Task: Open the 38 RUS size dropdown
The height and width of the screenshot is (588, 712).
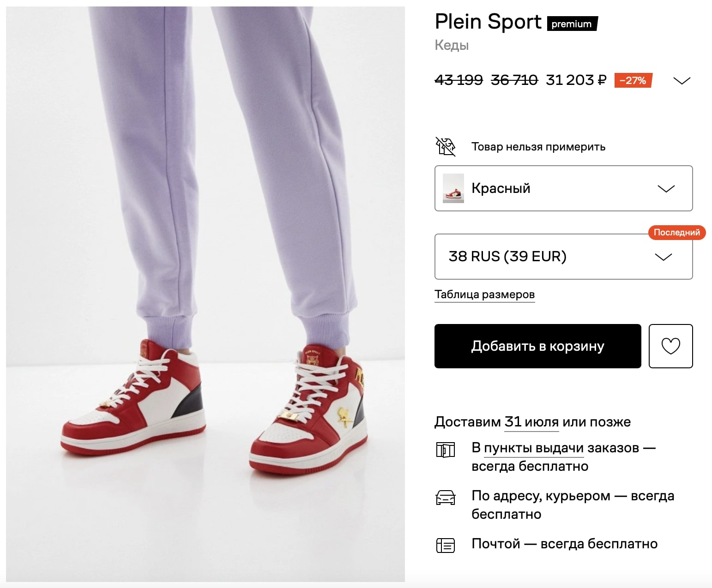Action: pos(563,257)
